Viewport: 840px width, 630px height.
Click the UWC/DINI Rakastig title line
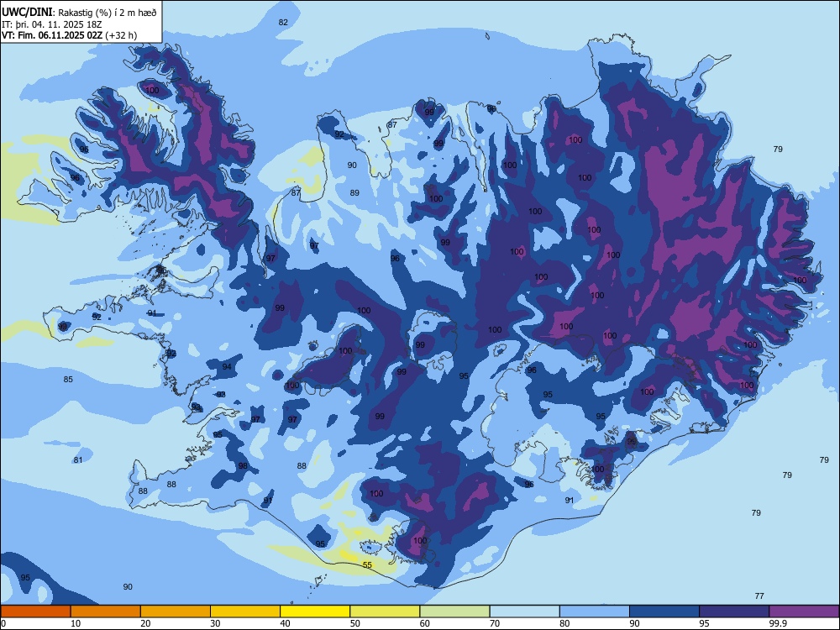(x=79, y=13)
